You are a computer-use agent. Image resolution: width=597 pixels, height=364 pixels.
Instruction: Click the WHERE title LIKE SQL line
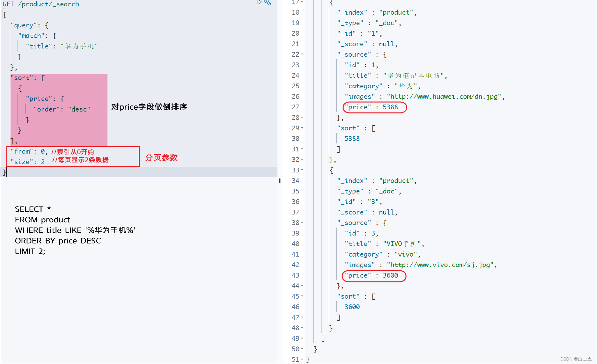(75, 230)
